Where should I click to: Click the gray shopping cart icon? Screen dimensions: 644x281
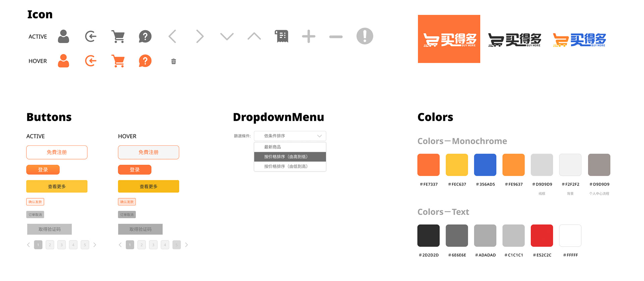tap(118, 37)
